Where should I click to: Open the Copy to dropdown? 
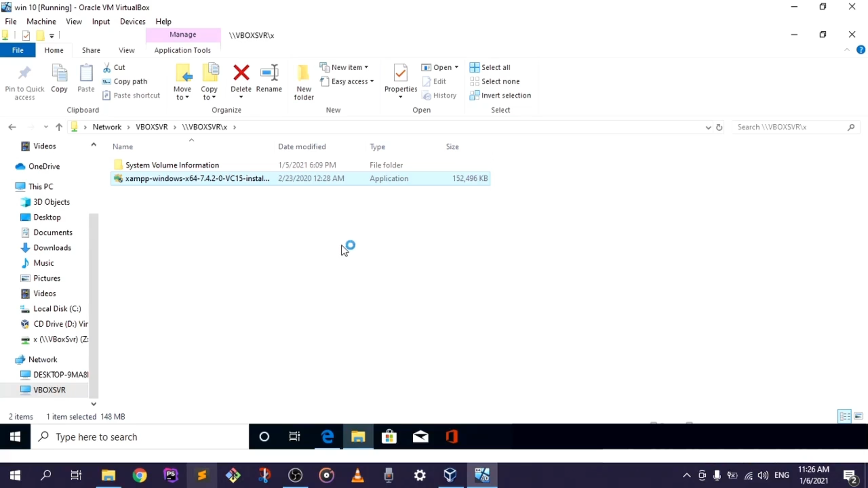[209, 82]
